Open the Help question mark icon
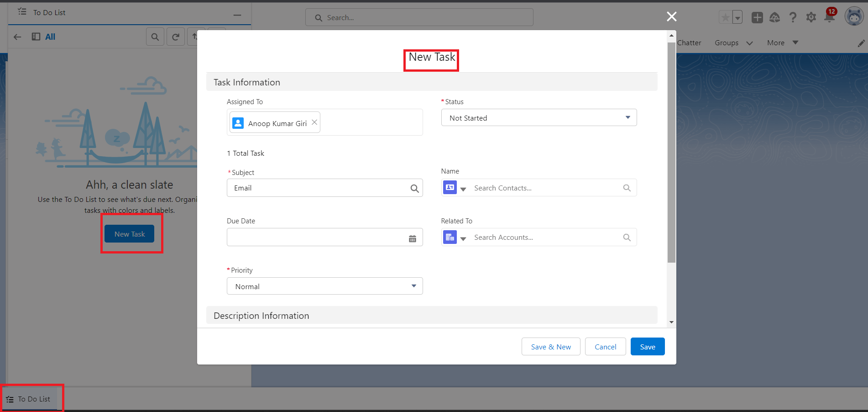Screen dimensions: 868x412 793,17
